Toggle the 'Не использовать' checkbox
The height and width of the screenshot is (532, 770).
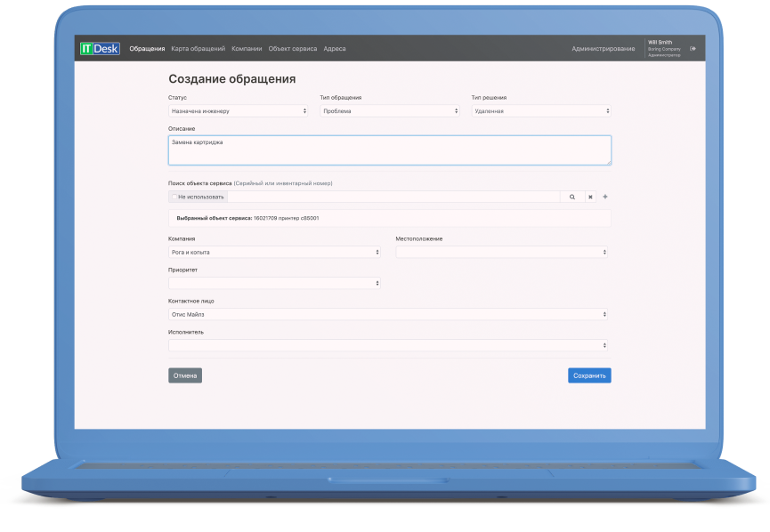175,197
